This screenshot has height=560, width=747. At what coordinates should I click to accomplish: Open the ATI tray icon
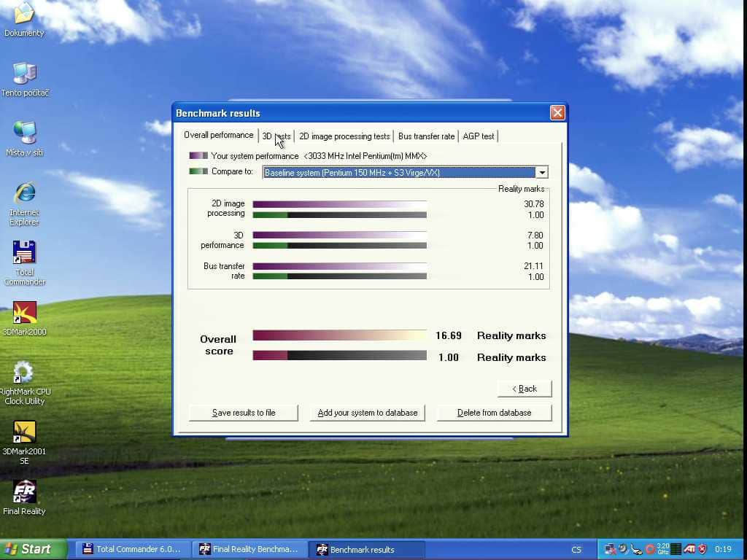pyautogui.click(x=689, y=549)
